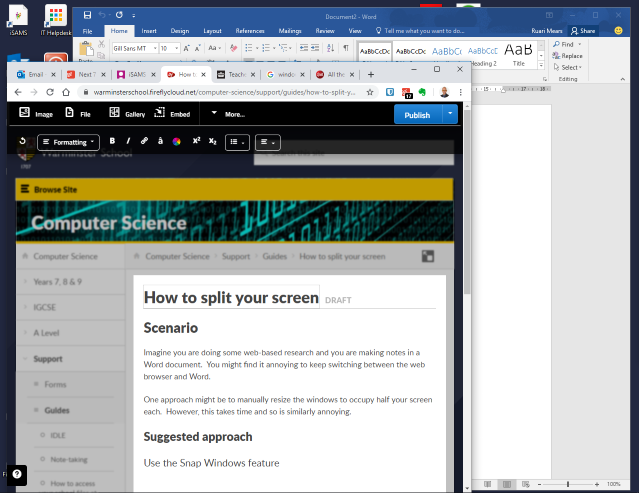The width and height of the screenshot is (639, 493).
Task: Save the Word document
Action: 88,16
